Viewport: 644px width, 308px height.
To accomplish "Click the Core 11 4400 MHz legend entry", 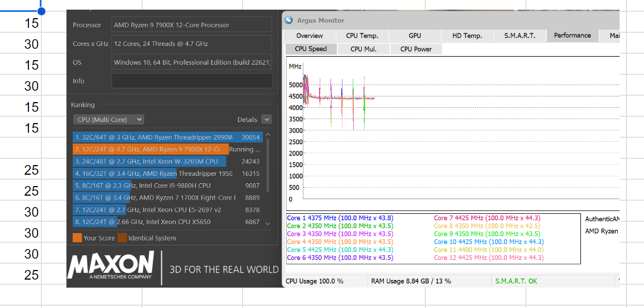I will (489, 250).
